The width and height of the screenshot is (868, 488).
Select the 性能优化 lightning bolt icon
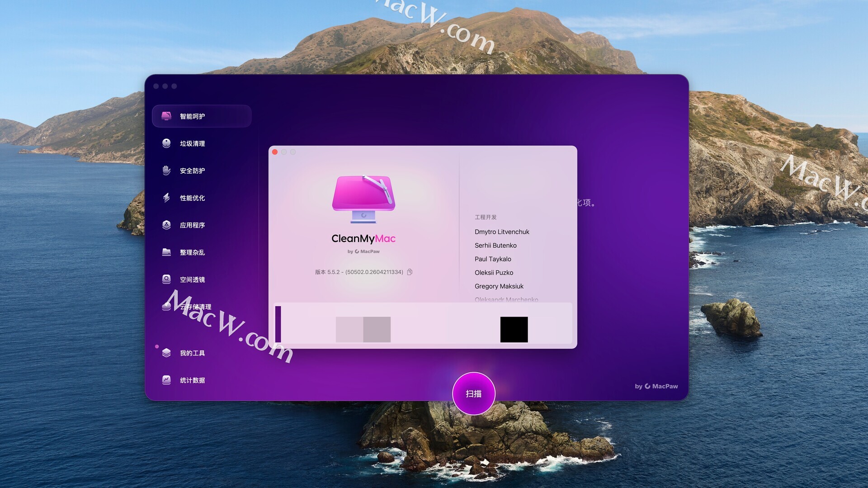(x=166, y=198)
